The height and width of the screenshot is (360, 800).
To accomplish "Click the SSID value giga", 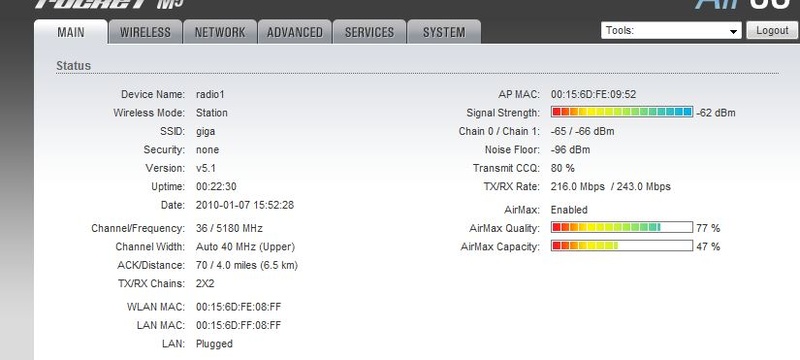I will (206, 132).
